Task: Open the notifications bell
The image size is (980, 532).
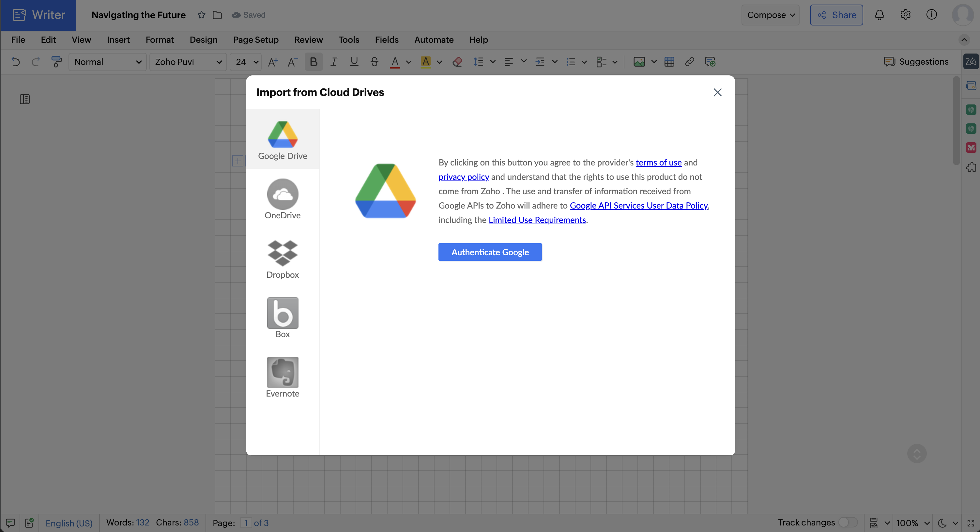Action: click(879, 15)
